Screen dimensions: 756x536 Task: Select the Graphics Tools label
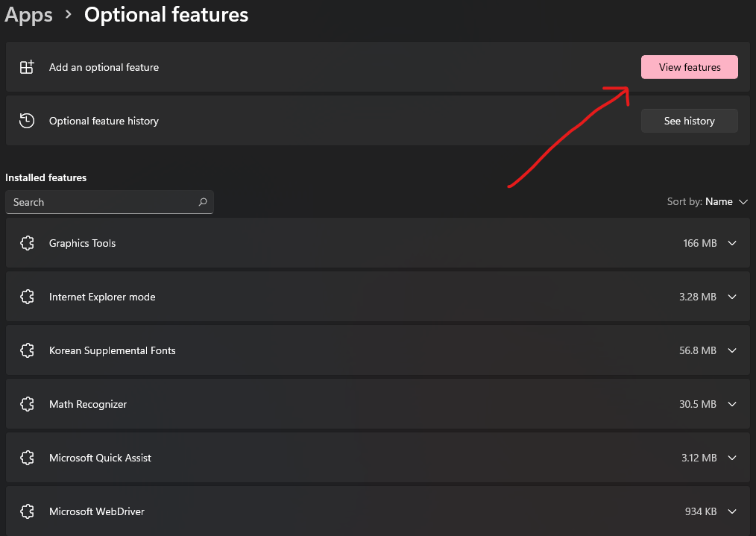click(x=83, y=243)
